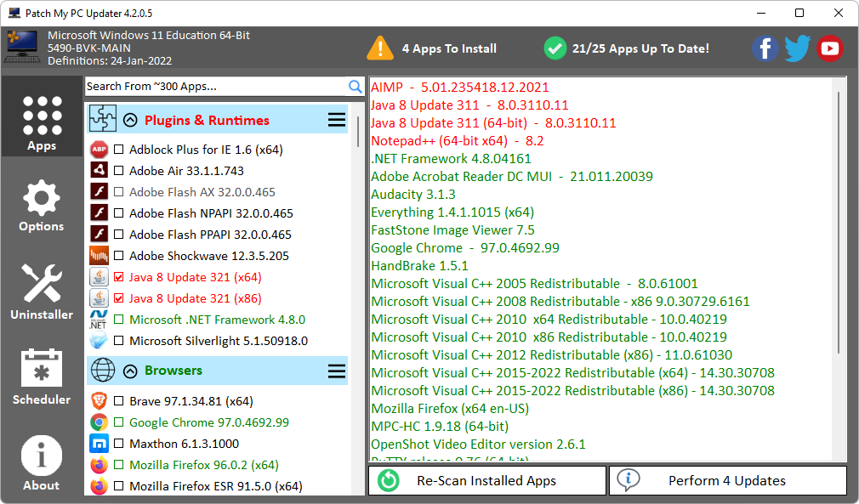Check Adobe Shockwave 12.3.5.205 checkbox
The image size is (859, 504).
pyautogui.click(x=118, y=256)
